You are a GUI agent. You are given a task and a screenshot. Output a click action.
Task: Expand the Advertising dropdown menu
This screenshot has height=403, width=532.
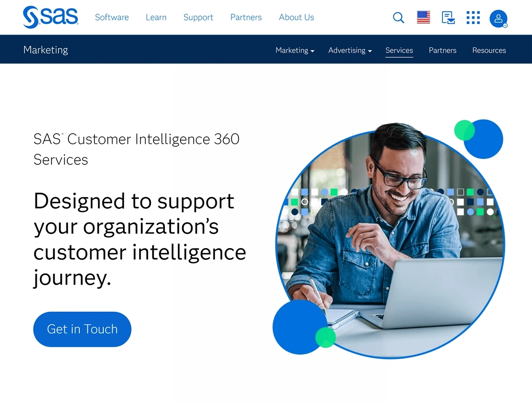[350, 50]
